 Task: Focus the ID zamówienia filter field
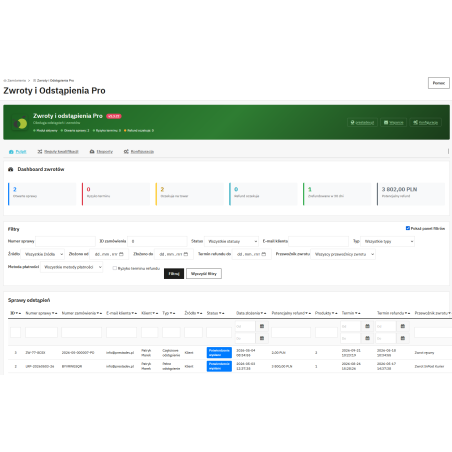click(x=157, y=241)
